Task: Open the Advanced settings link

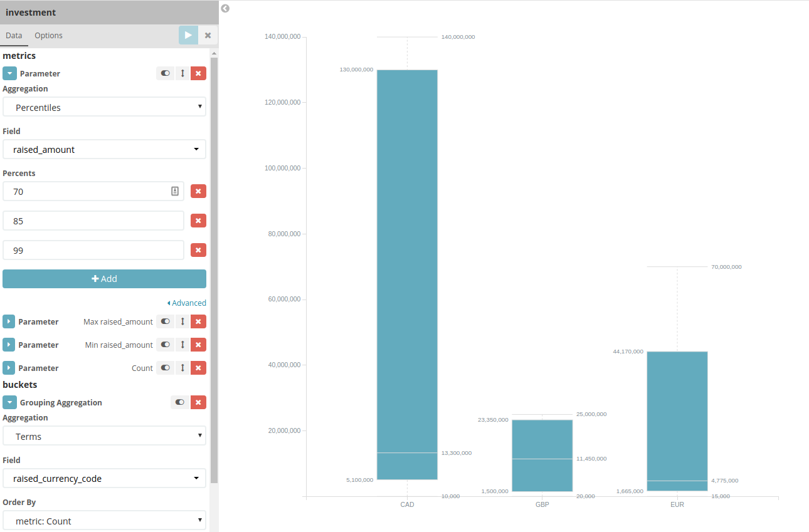Action: [x=187, y=303]
